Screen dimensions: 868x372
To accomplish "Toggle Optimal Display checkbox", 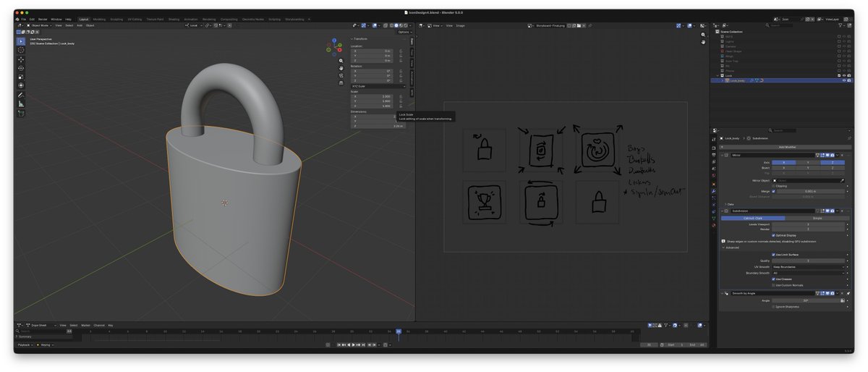I will (774, 235).
